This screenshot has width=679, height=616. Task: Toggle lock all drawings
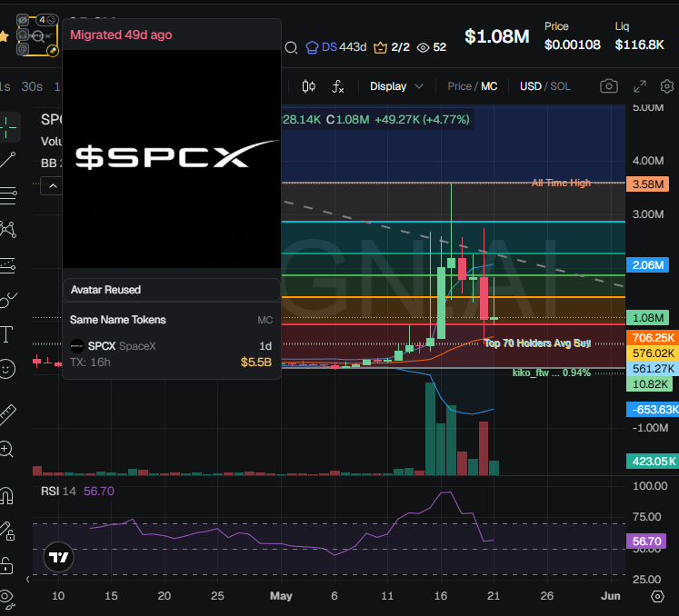tap(7, 565)
